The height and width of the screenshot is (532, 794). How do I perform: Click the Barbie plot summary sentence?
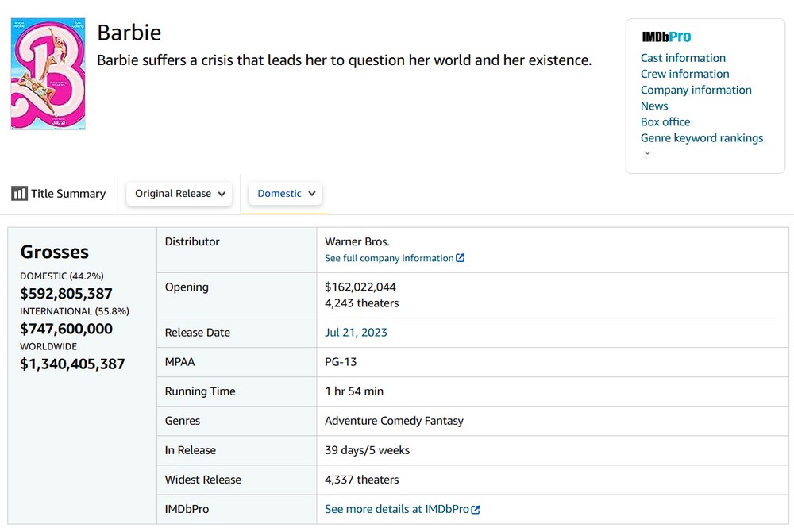click(345, 60)
